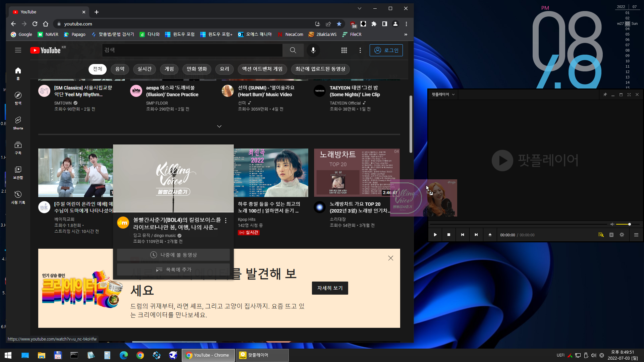Open Chrome extensions puzzle icon
Viewport: 644px width, 362px height.
tap(374, 24)
